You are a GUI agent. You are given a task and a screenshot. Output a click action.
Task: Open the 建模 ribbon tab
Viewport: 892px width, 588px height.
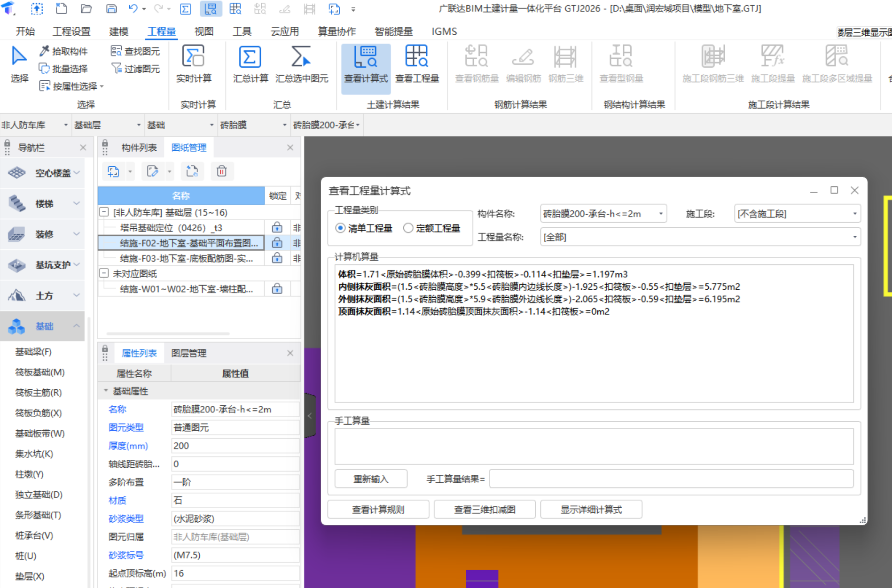118,31
